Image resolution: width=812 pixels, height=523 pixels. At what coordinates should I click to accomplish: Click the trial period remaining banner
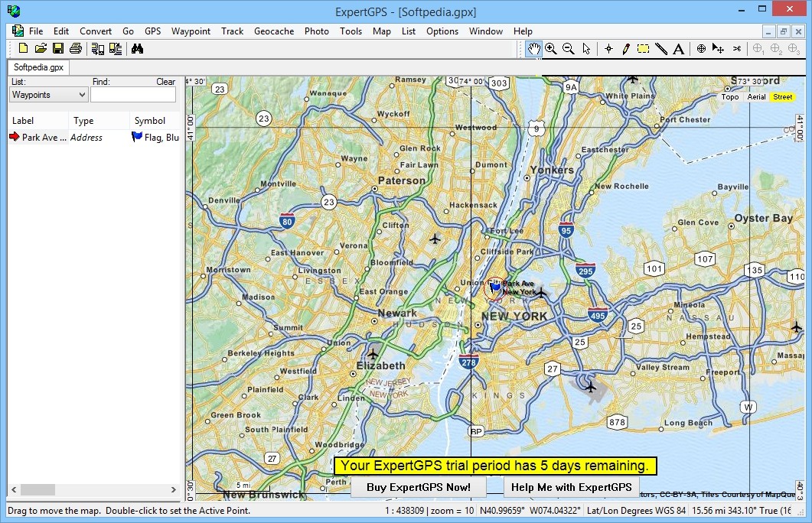(x=495, y=466)
